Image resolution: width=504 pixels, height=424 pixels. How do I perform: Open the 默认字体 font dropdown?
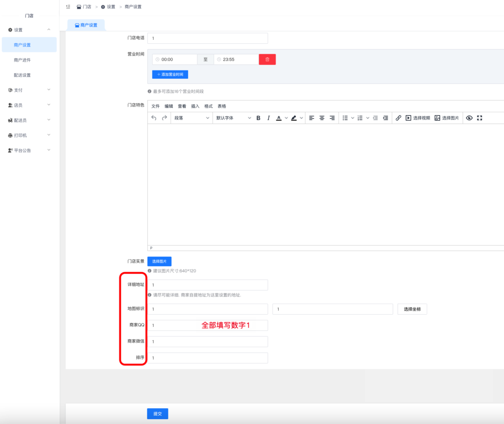(233, 118)
